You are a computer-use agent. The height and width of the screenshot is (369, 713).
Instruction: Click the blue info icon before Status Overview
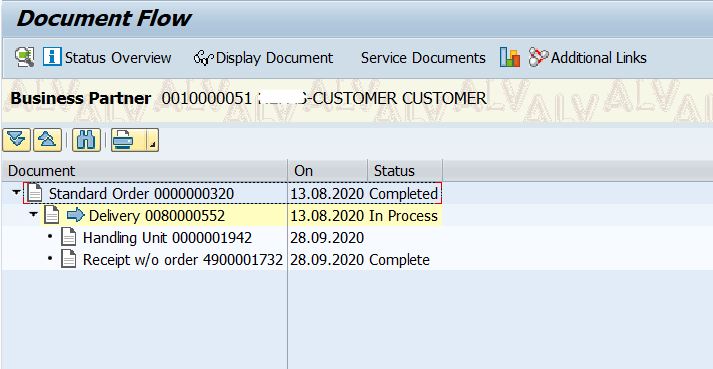52,57
